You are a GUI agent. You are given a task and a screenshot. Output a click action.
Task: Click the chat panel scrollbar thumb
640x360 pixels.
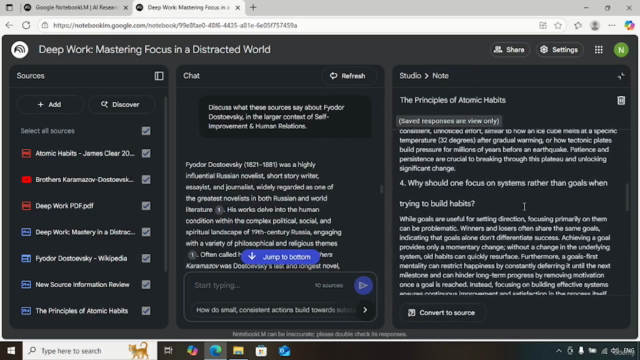pos(381,189)
